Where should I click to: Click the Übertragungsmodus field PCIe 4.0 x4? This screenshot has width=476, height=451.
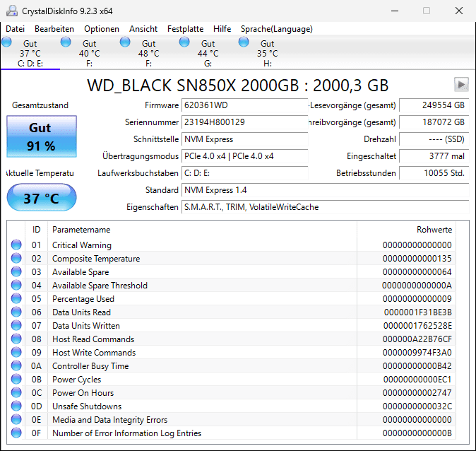[x=244, y=156]
